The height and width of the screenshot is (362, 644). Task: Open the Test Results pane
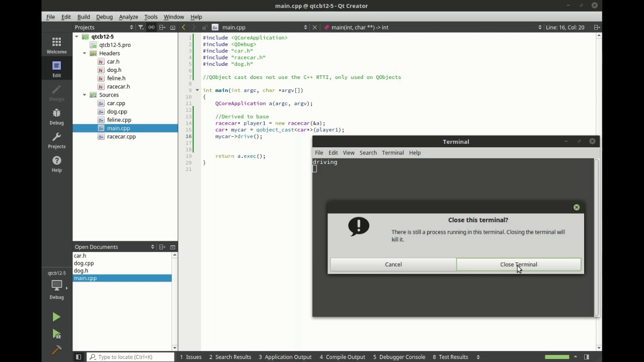coord(450,357)
